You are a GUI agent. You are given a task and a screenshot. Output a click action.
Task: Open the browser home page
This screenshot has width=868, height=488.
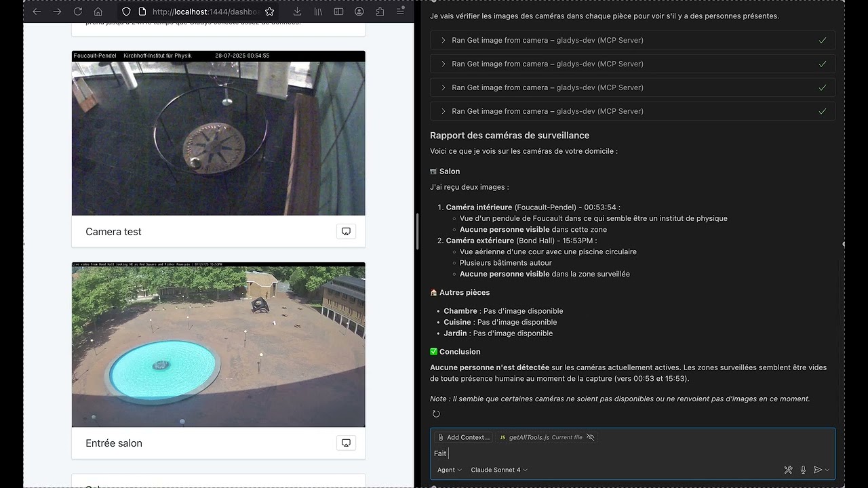tap(98, 12)
